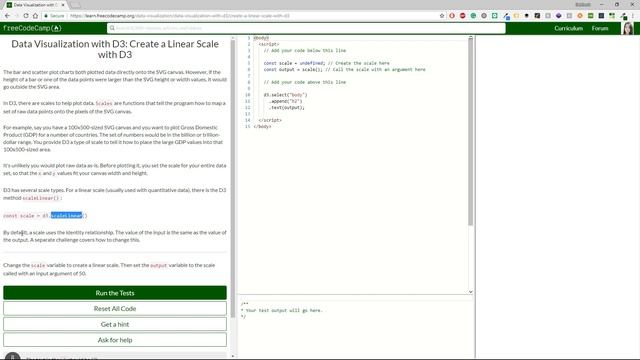Screen dimensions: 640x360
Task: Click the '.text(output);' code line
Action: coord(287,107)
